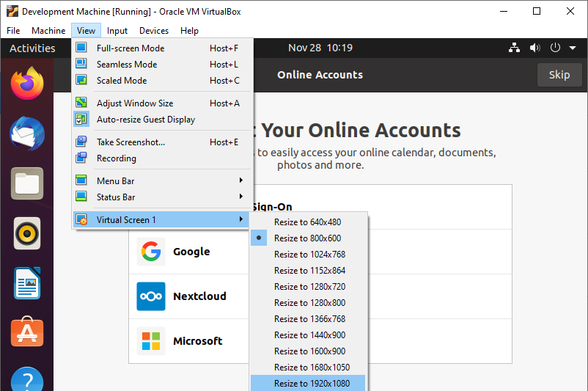Click the Status Bar icon

point(81,197)
